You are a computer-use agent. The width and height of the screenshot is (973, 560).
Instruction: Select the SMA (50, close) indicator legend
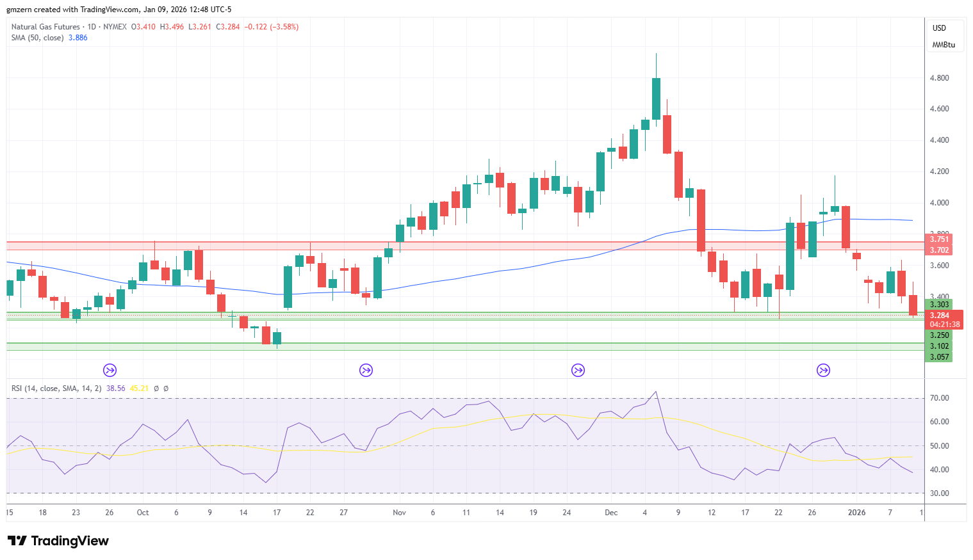click(x=37, y=38)
